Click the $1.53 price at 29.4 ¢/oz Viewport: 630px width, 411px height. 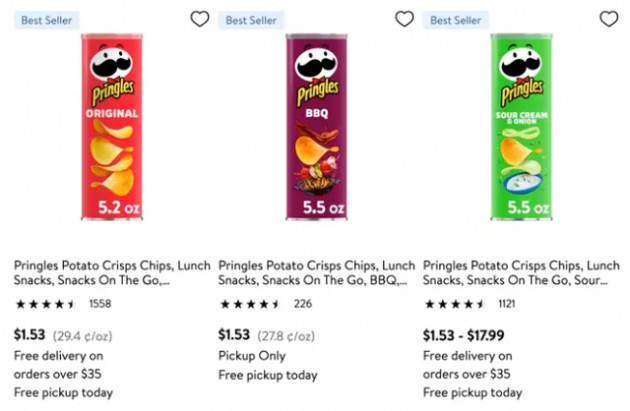29,335
